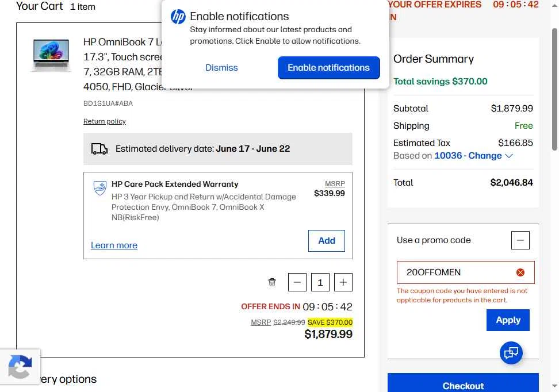Click the promo code input field

tap(465, 272)
